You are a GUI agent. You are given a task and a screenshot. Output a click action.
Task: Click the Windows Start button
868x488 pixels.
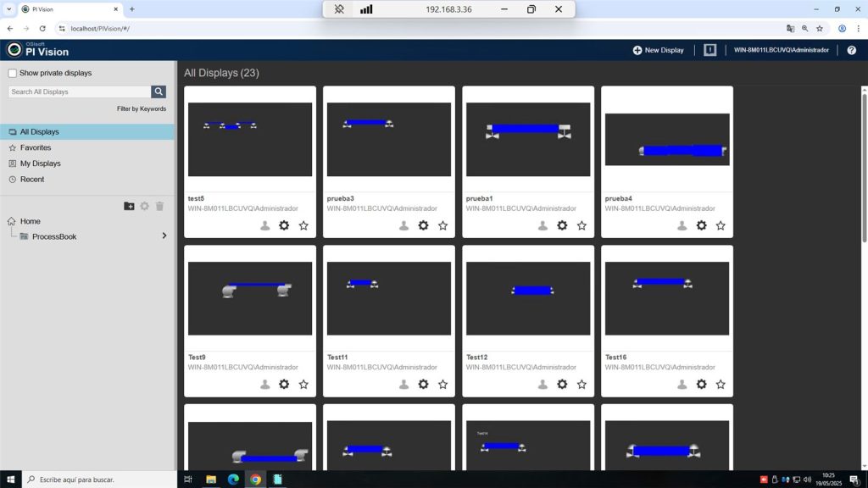tap(10, 480)
